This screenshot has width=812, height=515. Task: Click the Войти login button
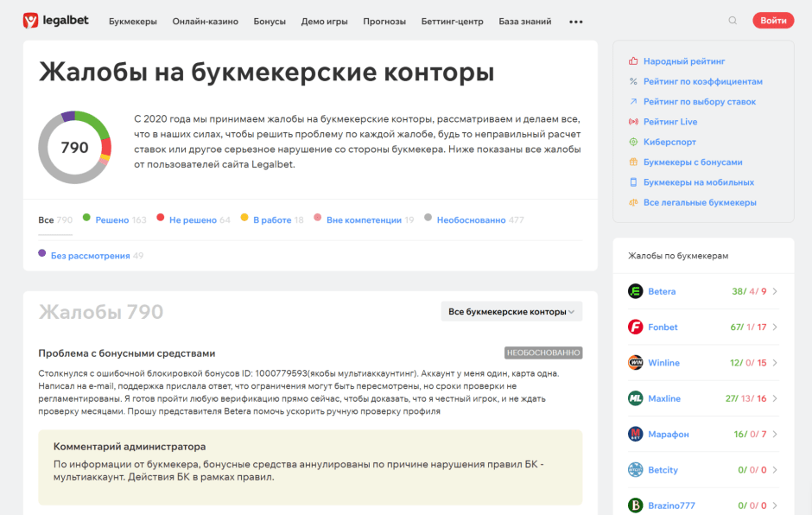773,20
